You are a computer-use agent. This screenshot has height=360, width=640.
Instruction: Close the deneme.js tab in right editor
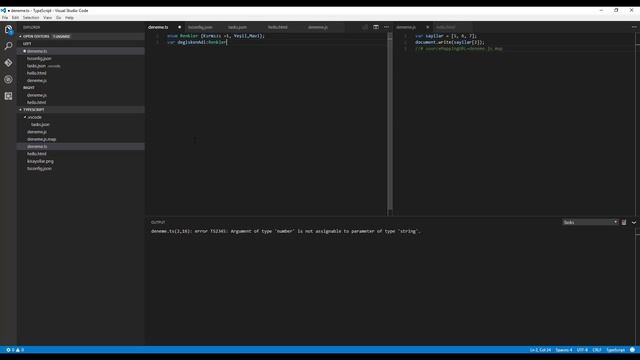tap(427, 27)
